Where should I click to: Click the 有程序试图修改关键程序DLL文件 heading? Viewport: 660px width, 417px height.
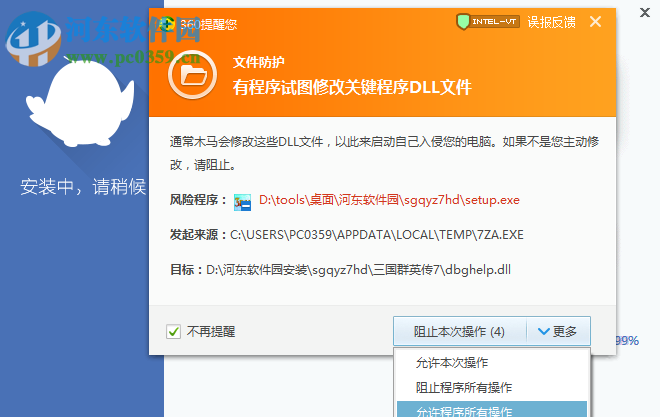coord(352,88)
